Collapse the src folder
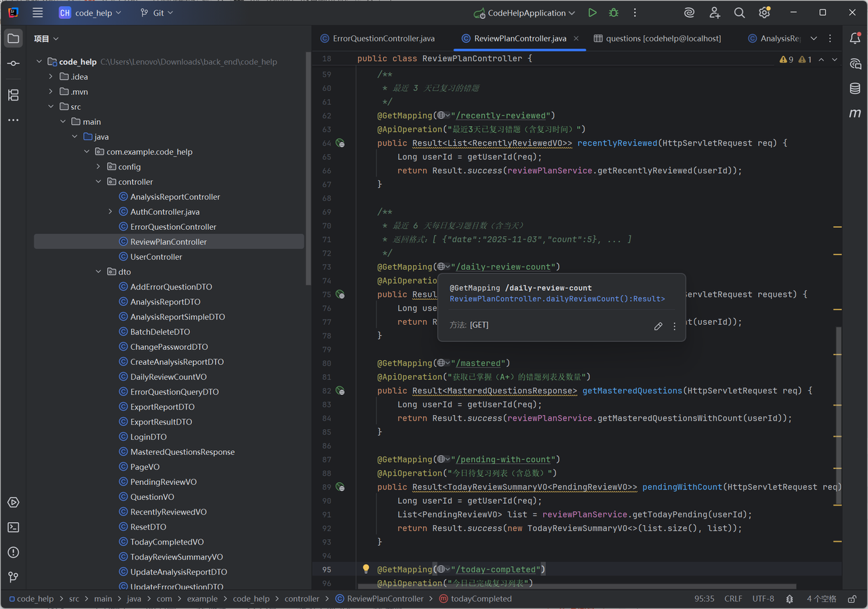This screenshot has height=609, width=868. 51,106
